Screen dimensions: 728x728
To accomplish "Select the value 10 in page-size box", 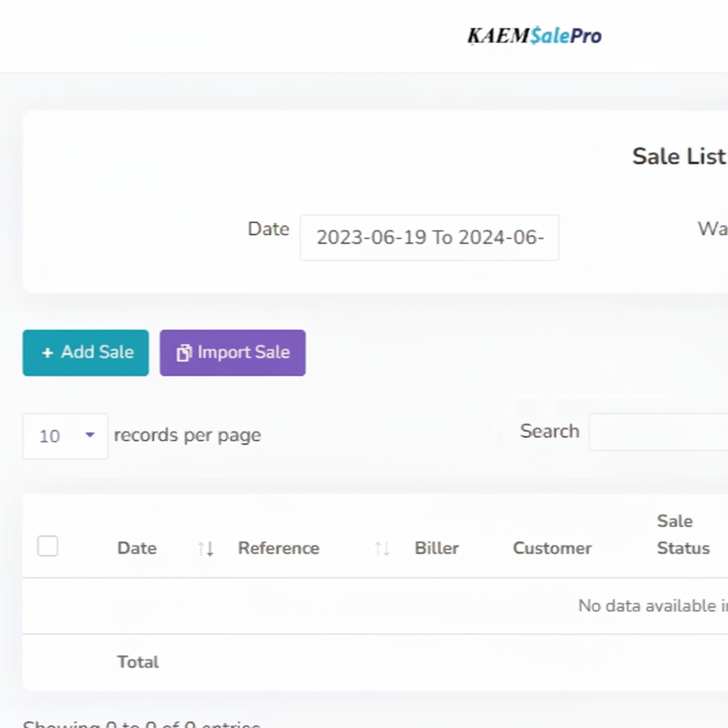I will pos(49,436).
